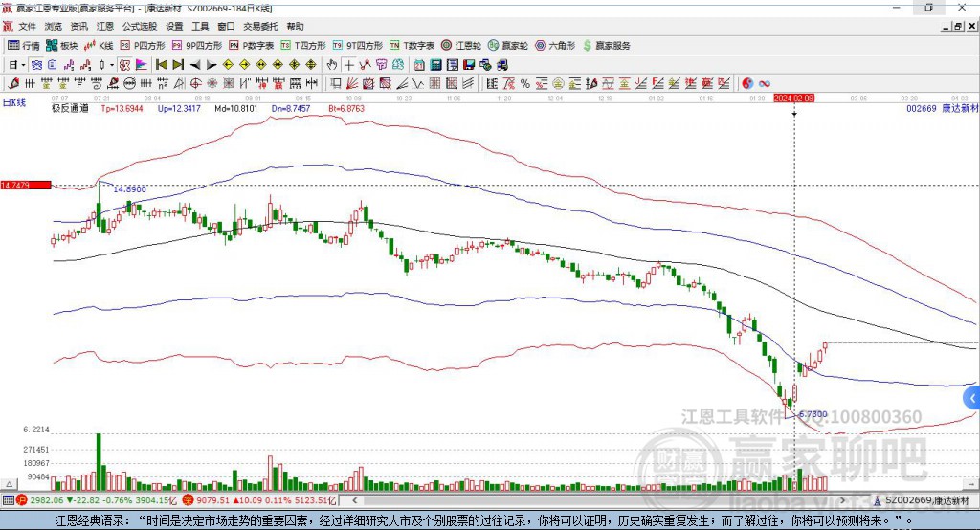This screenshot has width=980, height=530.
Task: Toggle the crosshair cursor tool
Action: click(348, 65)
